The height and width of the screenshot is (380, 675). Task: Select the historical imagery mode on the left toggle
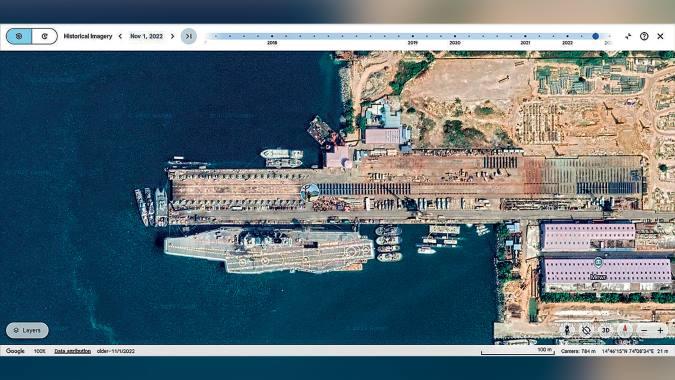pos(19,36)
